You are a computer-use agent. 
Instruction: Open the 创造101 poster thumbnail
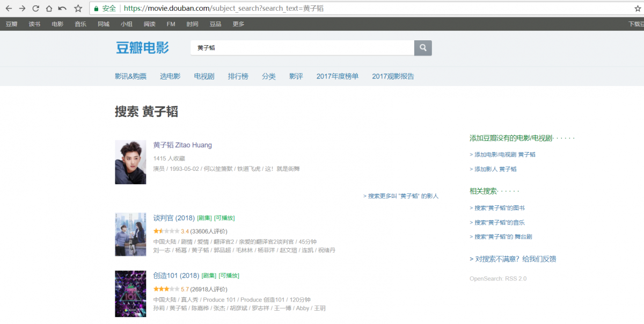click(x=130, y=294)
